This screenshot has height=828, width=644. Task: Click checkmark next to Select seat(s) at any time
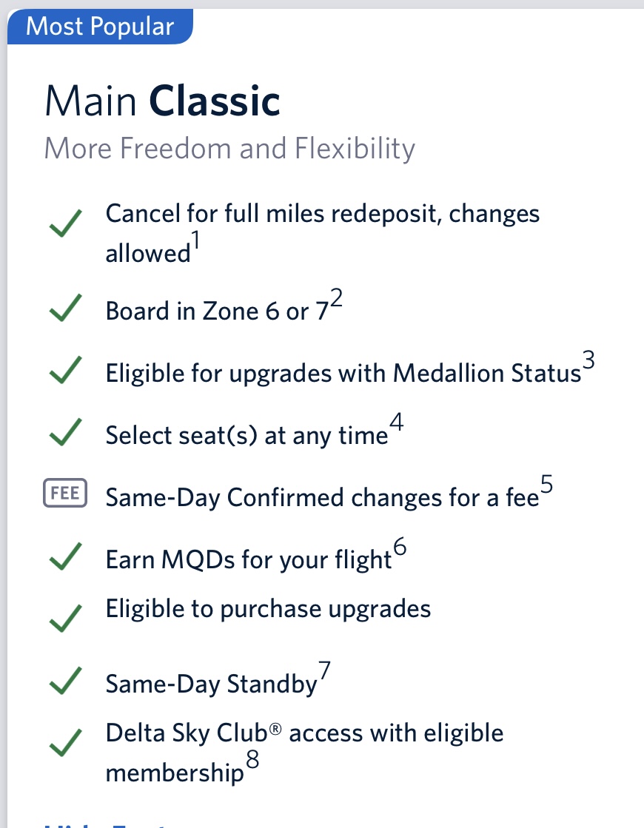click(65, 432)
